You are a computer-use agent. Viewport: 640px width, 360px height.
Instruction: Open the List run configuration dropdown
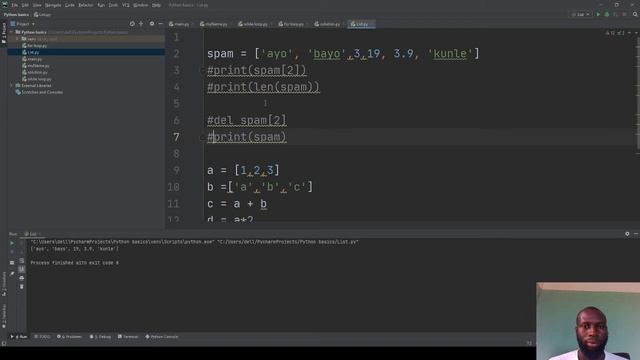pos(580,14)
